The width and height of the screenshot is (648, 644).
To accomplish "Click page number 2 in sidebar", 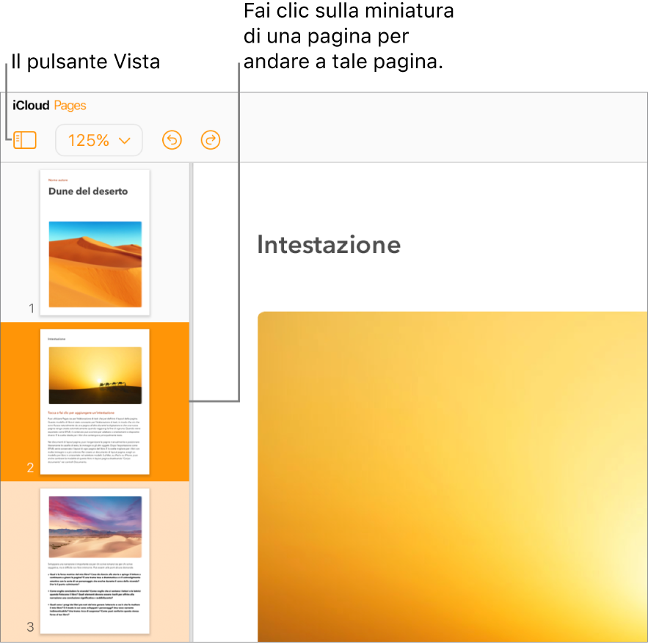I will [30, 467].
